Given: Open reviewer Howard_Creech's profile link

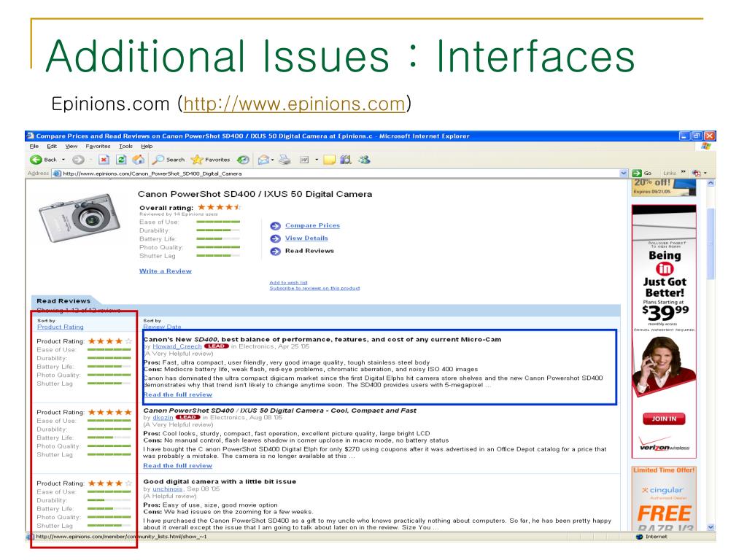Looking at the screenshot, I should (177, 346).
